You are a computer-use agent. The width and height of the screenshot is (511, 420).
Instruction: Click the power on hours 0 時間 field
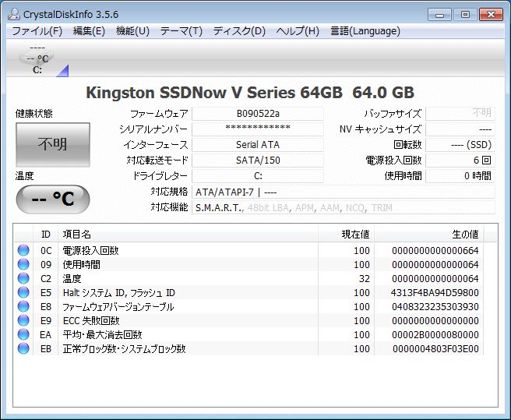pos(460,176)
